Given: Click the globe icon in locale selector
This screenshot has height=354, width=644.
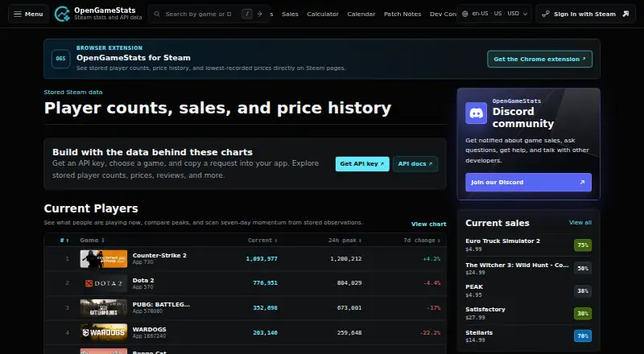Looking at the screenshot, I should (465, 14).
